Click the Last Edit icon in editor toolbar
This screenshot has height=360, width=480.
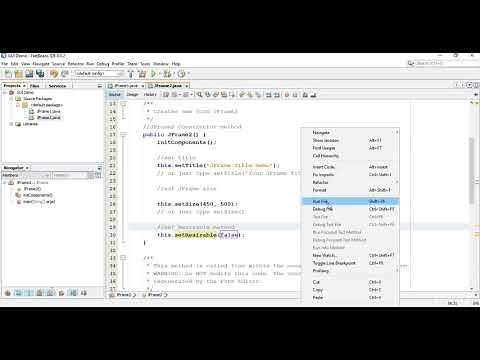coord(166,95)
